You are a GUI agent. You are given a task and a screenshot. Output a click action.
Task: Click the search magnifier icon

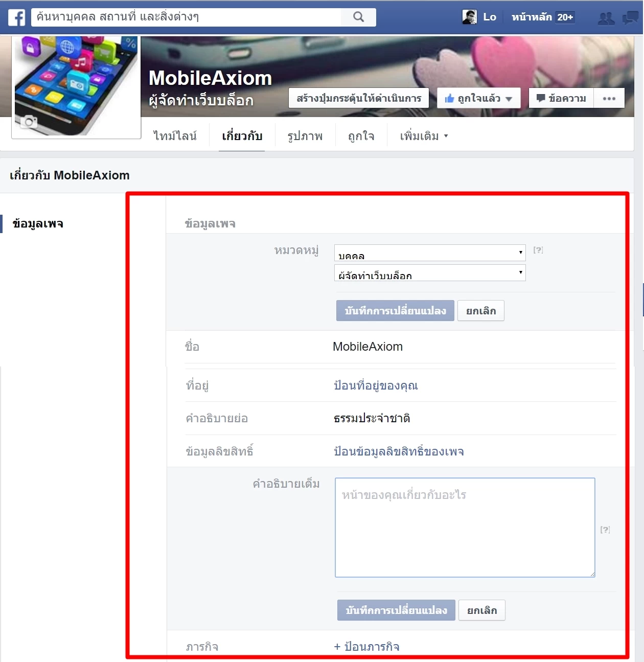coord(359,17)
